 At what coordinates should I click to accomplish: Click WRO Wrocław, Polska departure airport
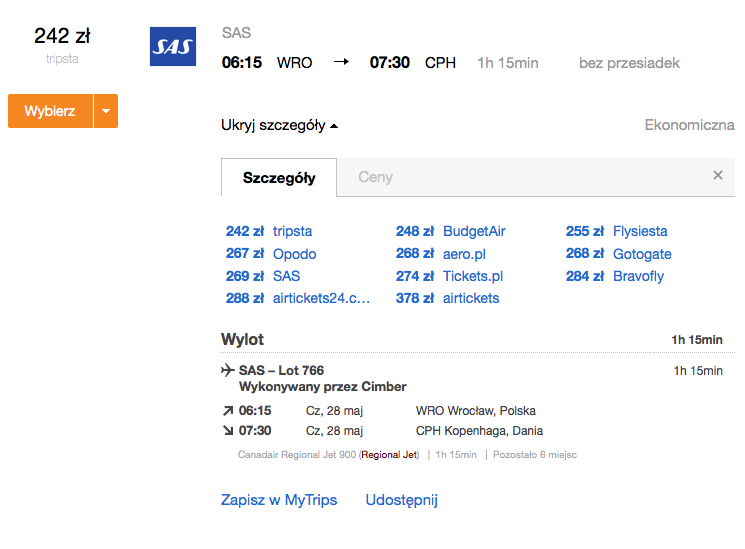click(476, 411)
